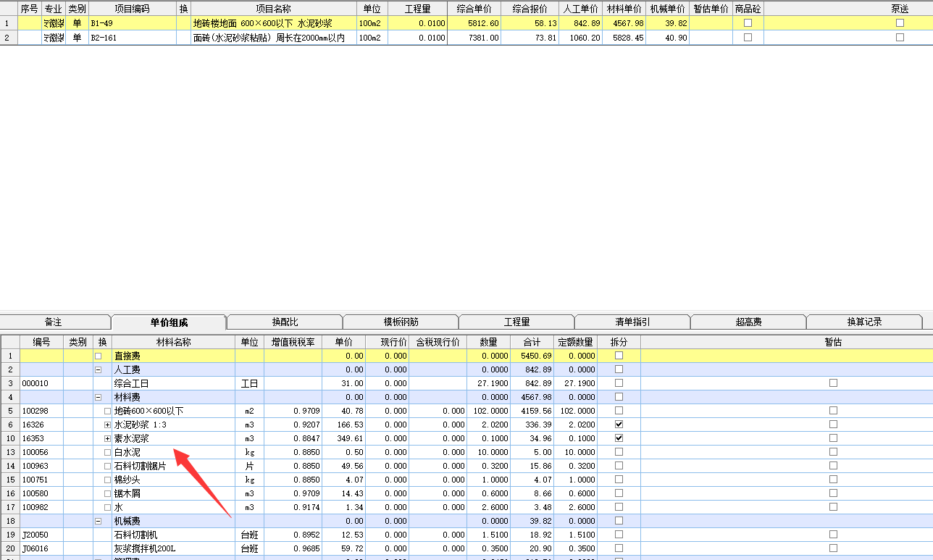Viewport: 933px width, 560px height.
Task: Toggle the 暂估 checkbox for 白水泥
Action: pyautogui.click(x=833, y=452)
